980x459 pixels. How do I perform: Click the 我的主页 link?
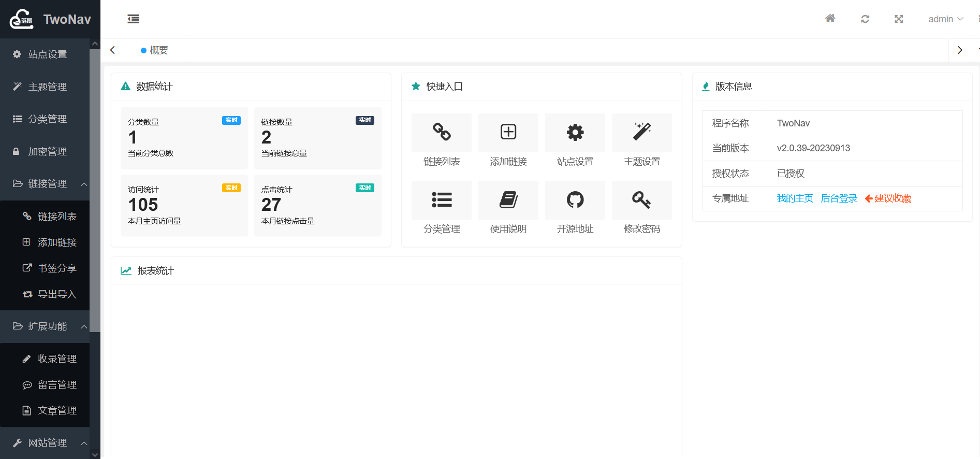[795, 198]
